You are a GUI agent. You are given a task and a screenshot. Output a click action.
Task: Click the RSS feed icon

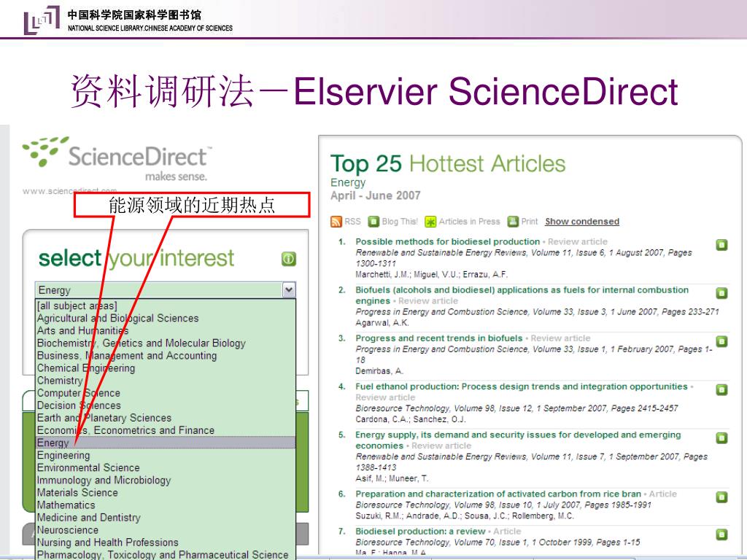tap(336, 222)
